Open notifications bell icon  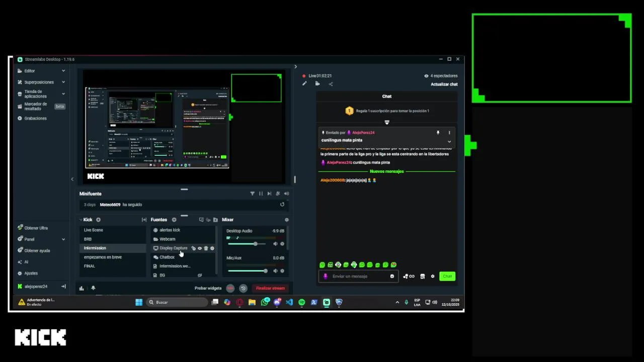(93, 288)
